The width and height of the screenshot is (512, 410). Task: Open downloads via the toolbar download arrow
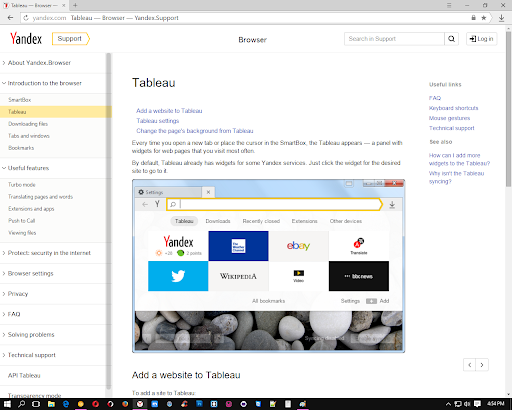pyautogui.click(x=501, y=18)
